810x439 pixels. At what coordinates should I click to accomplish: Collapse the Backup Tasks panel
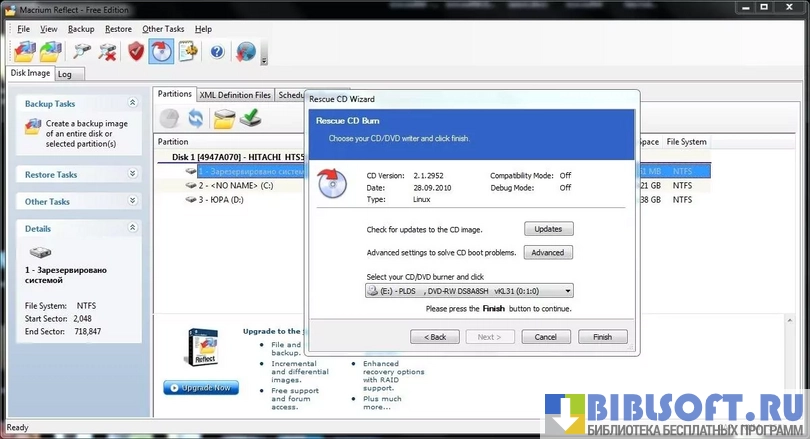[x=132, y=103]
